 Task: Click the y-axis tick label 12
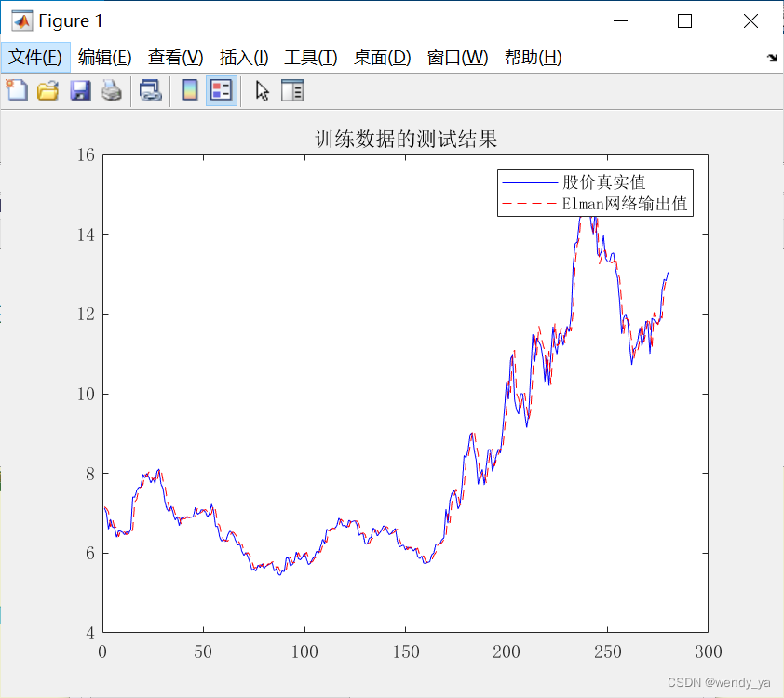pos(86,315)
